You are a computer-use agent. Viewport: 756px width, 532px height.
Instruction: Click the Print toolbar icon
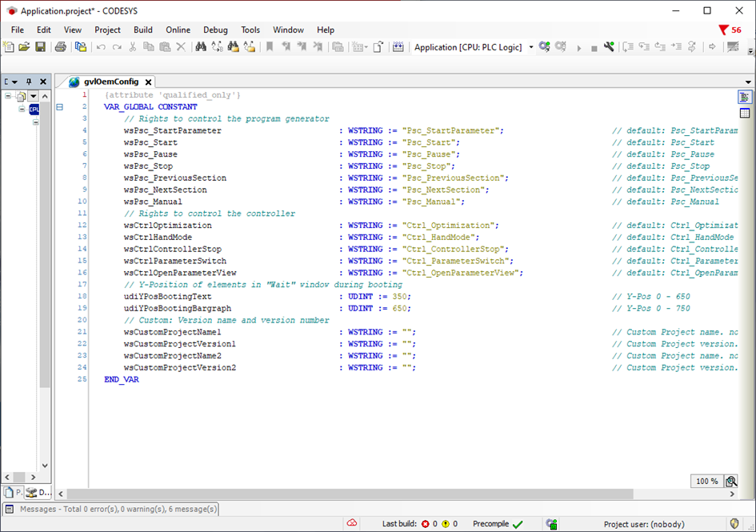click(x=61, y=47)
